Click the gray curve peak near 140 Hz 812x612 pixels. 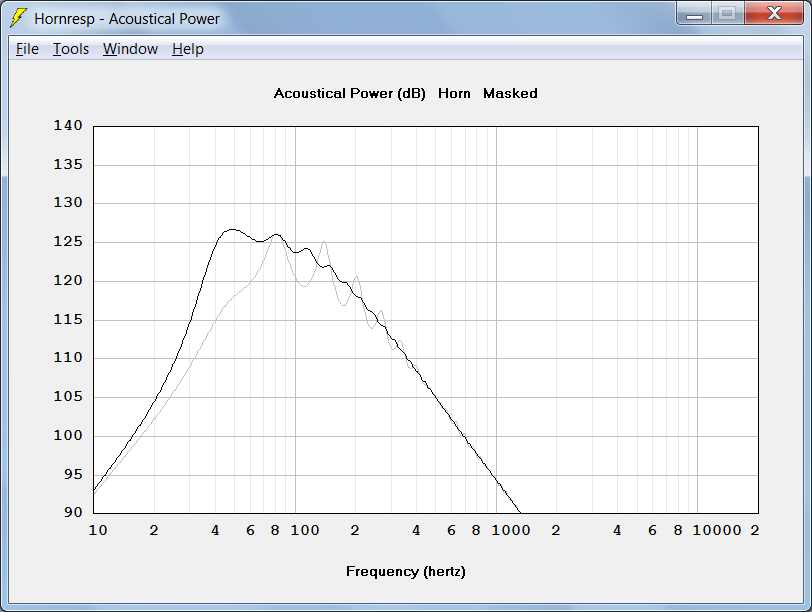tap(324, 242)
